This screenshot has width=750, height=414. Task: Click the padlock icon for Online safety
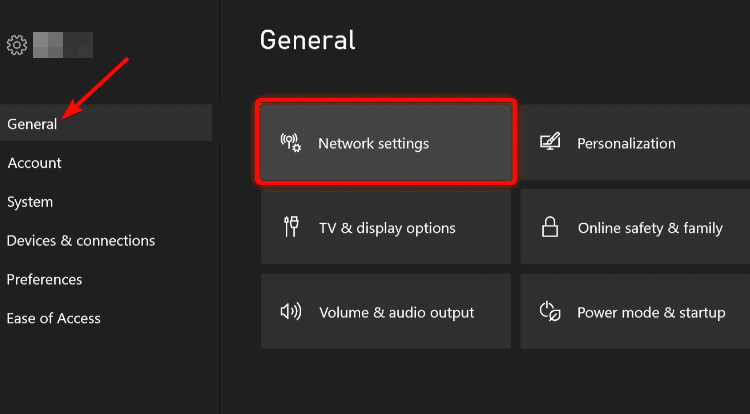point(549,228)
